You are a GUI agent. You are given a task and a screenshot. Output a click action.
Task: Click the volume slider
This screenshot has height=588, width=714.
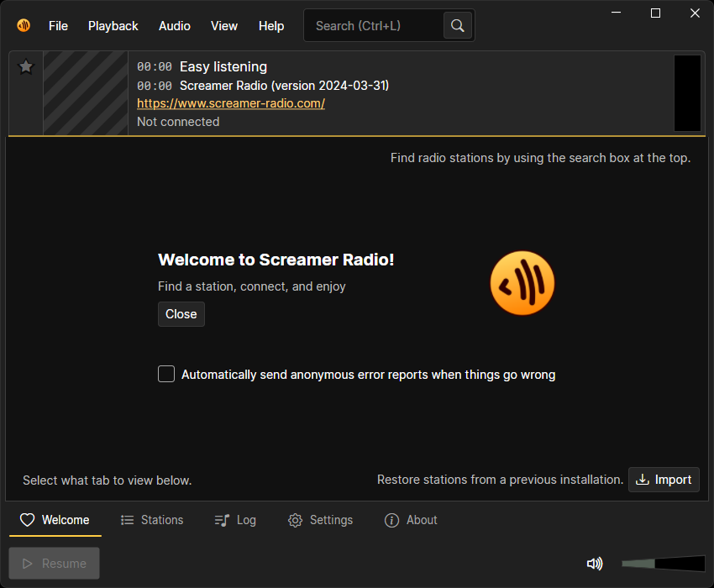pos(663,564)
